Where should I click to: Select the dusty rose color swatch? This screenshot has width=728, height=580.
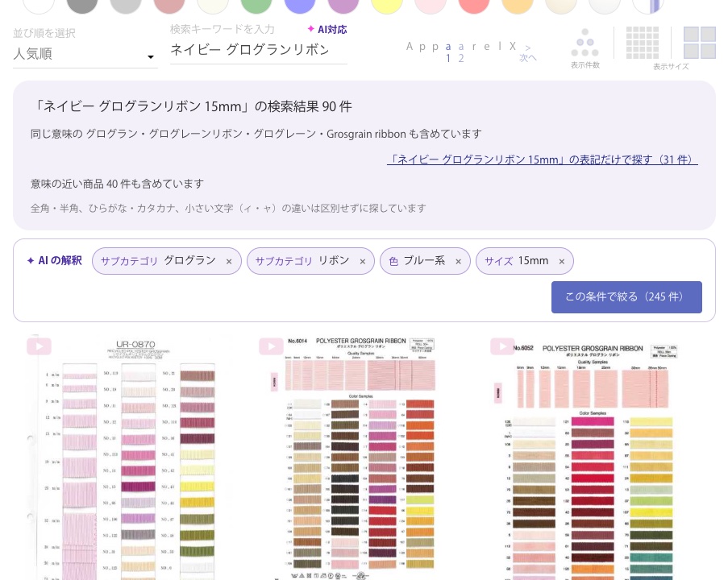tap(169, 6)
